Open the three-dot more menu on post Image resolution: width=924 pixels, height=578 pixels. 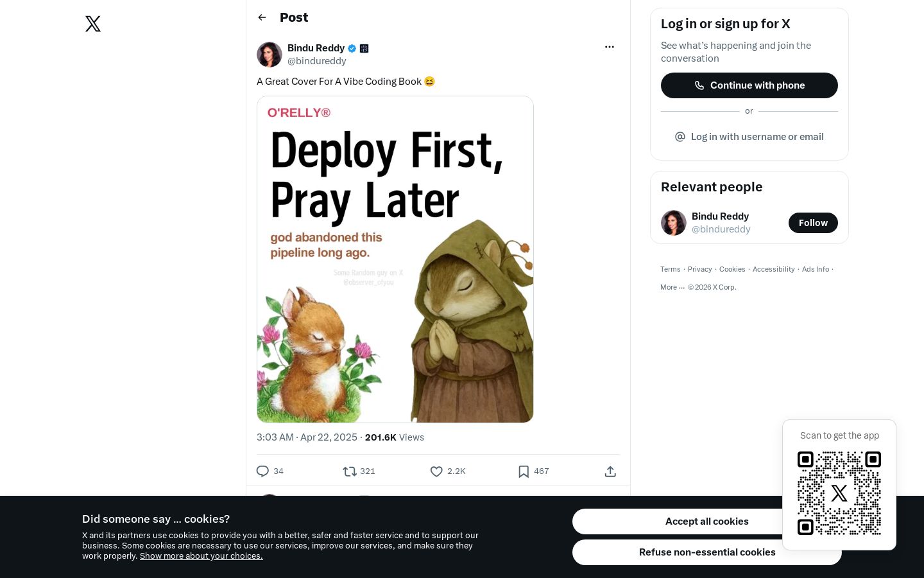tap(610, 47)
